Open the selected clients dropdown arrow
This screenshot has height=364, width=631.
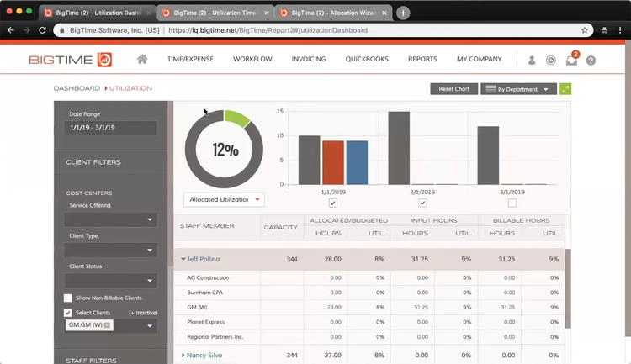(150, 326)
